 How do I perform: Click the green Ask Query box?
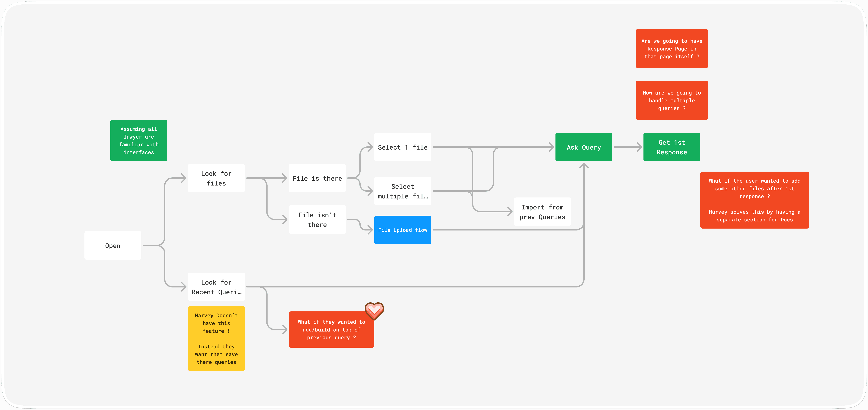pos(583,147)
